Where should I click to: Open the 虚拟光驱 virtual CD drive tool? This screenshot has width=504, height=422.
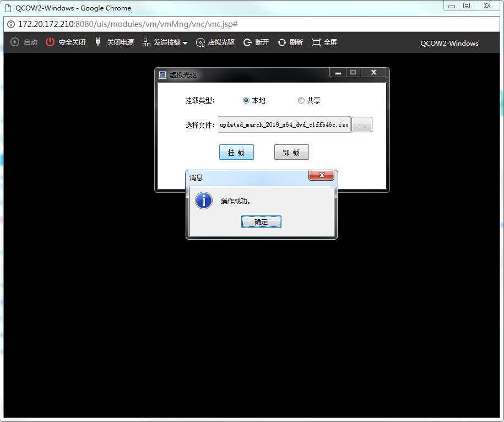(x=215, y=42)
